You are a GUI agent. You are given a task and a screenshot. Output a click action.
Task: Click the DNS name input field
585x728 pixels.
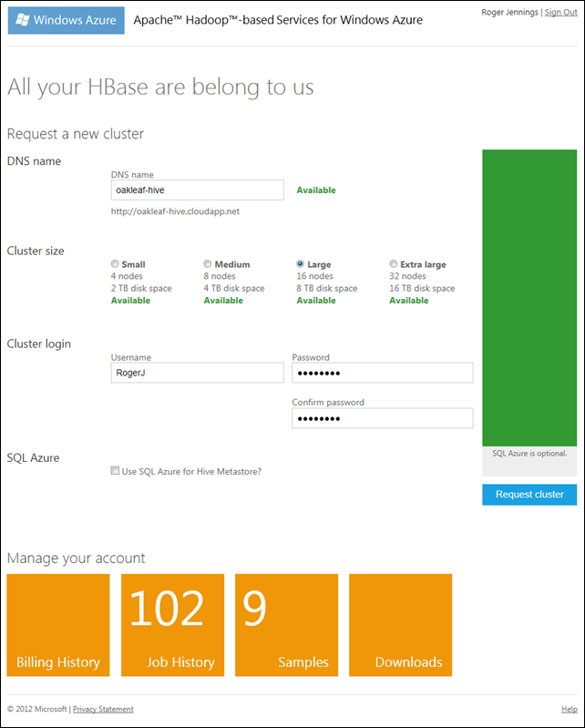click(197, 190)
